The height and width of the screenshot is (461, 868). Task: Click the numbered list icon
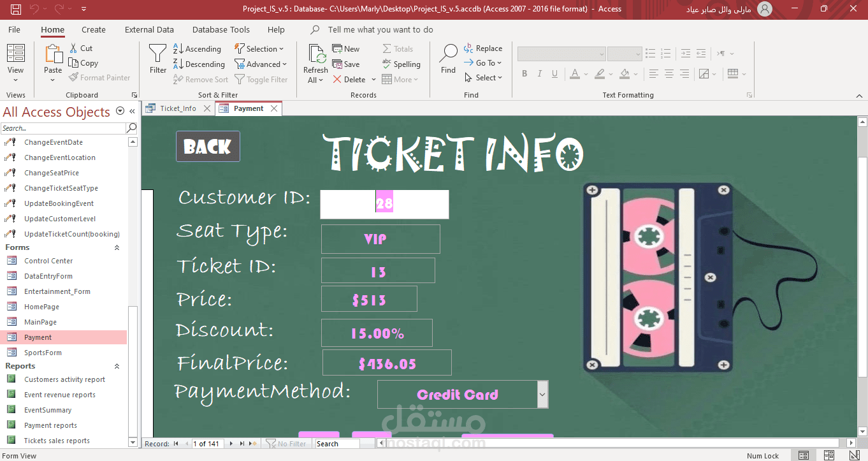pos(665,54)
